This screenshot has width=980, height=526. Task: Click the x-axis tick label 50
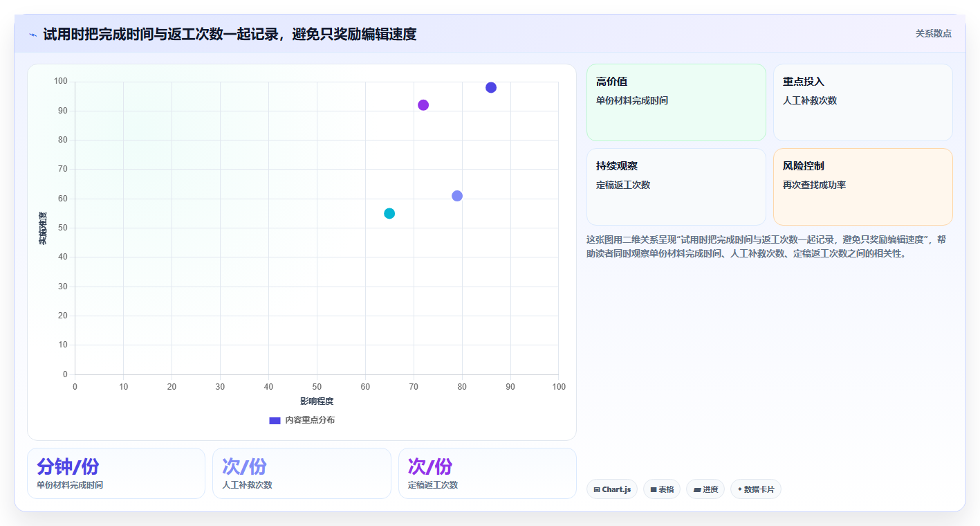pos(317,387)
